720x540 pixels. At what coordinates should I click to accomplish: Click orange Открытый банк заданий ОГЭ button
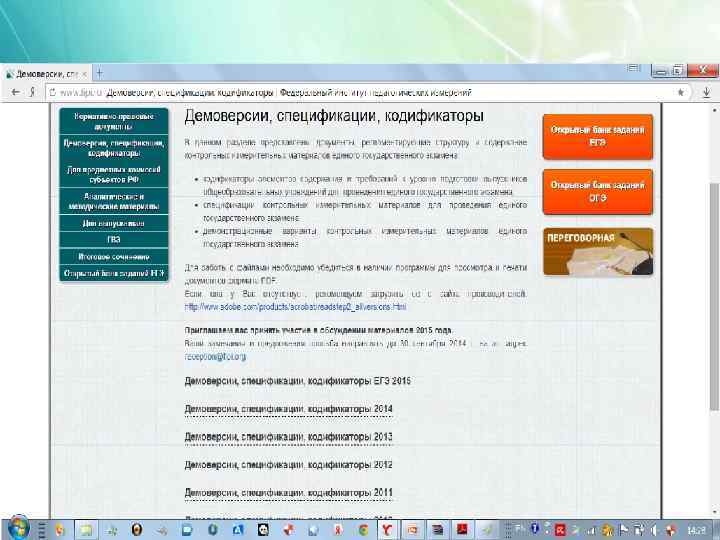pyautogui.click(x=597, y=191)
